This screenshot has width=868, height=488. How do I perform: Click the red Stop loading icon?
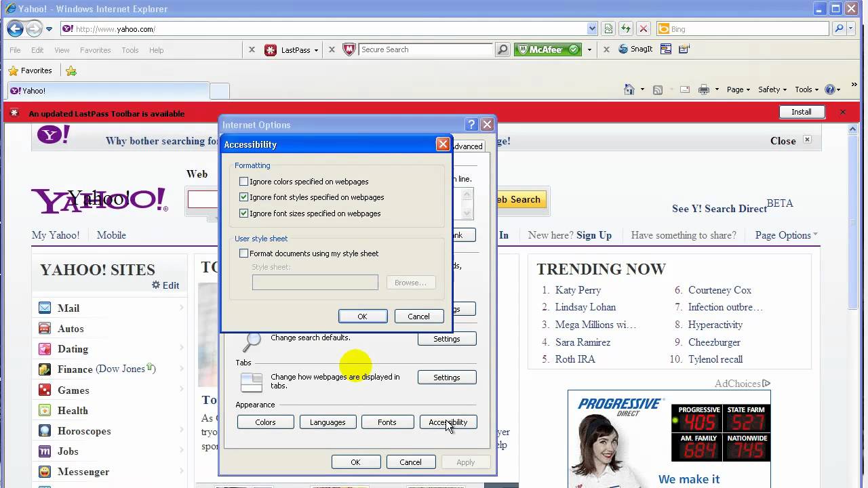[644, 28]
